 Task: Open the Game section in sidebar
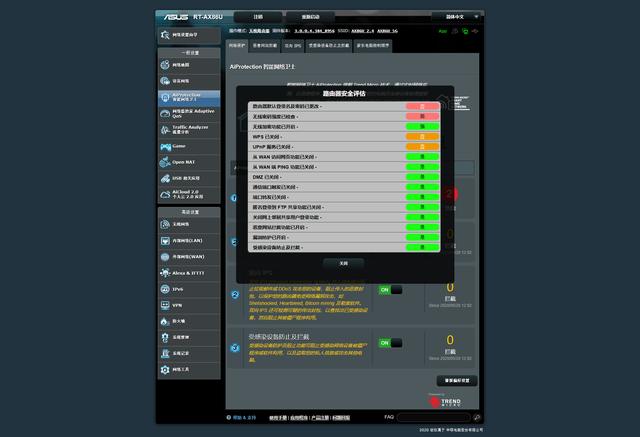[x=189, y=146]
